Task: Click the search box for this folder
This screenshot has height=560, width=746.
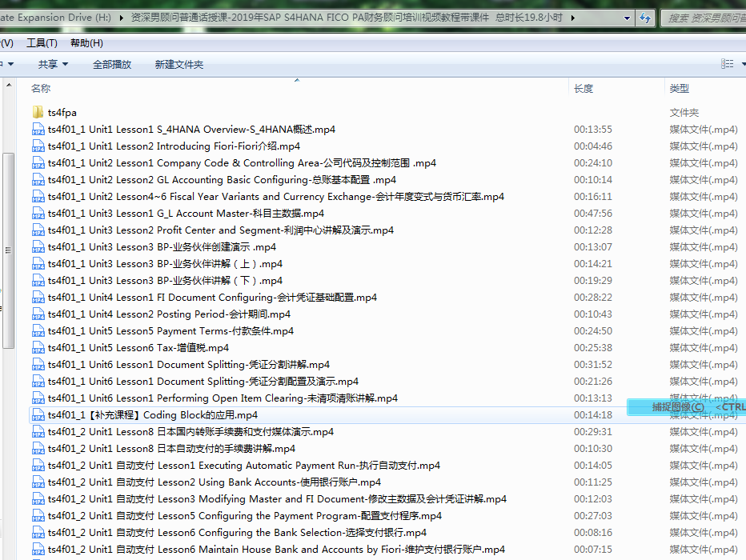Action: 704,18
